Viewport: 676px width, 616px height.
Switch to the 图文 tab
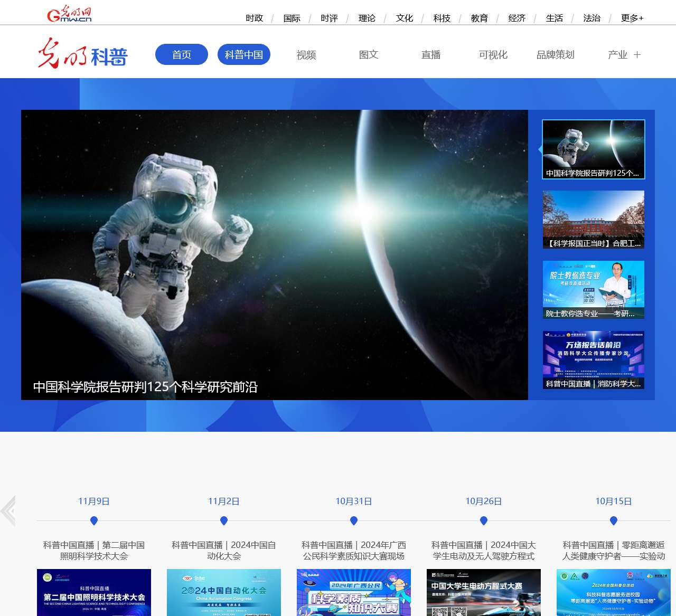point(369,54)
